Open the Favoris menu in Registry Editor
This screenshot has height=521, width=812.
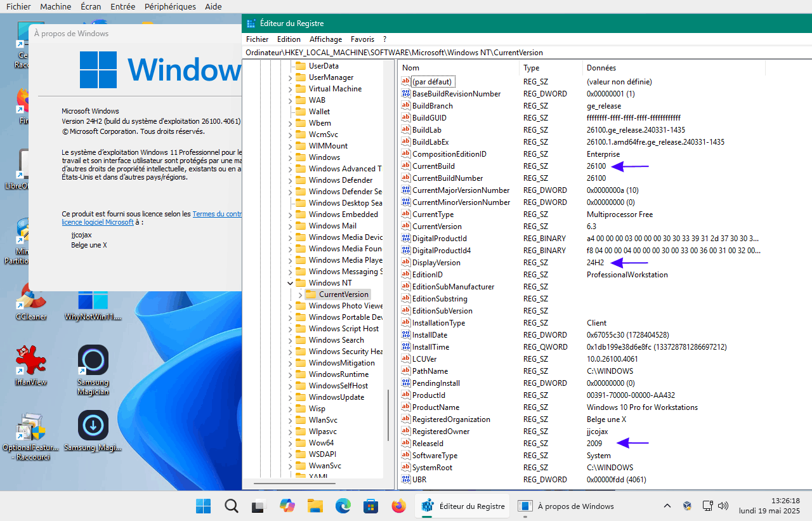pyautogui.click(x=362, y=39)
